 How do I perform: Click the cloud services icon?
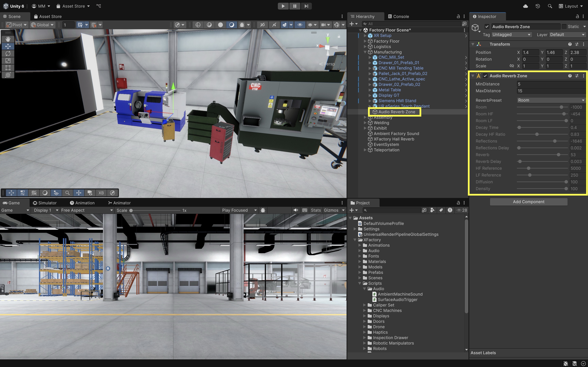tap(525, 6)
